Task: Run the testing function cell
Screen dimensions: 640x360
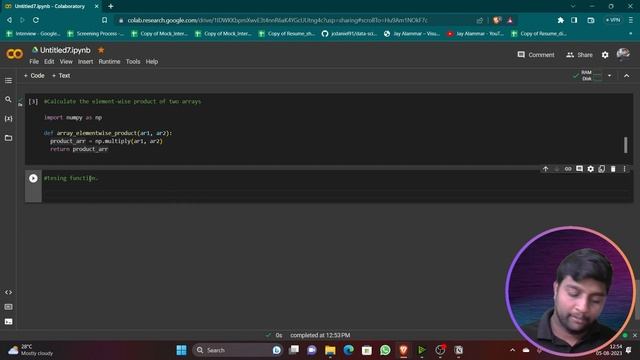Action: (x=33, y=178)
